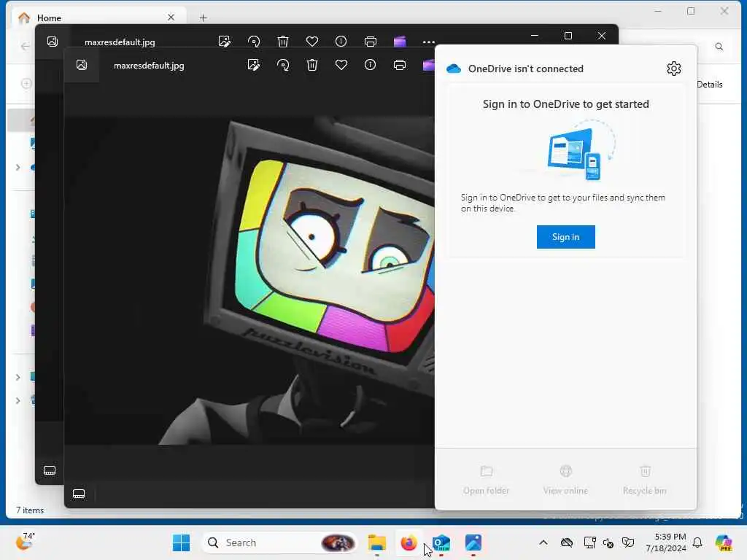Click gallery icon in front Photos window header

[82, 65]
